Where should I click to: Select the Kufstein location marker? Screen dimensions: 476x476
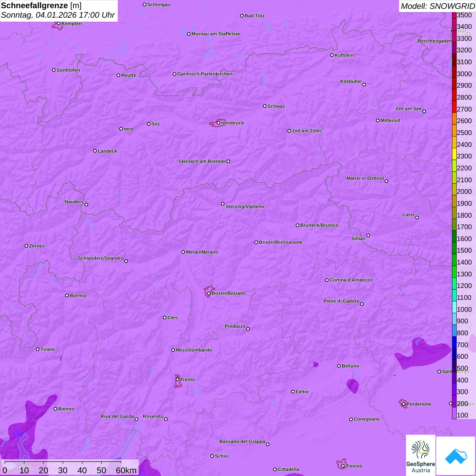point(332,55)
